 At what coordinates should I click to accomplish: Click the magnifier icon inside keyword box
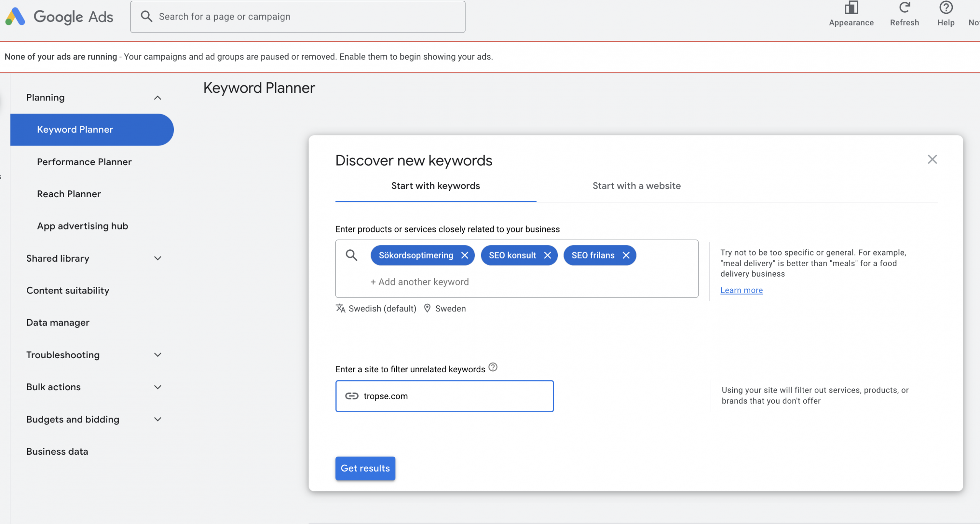click(351, 255)
